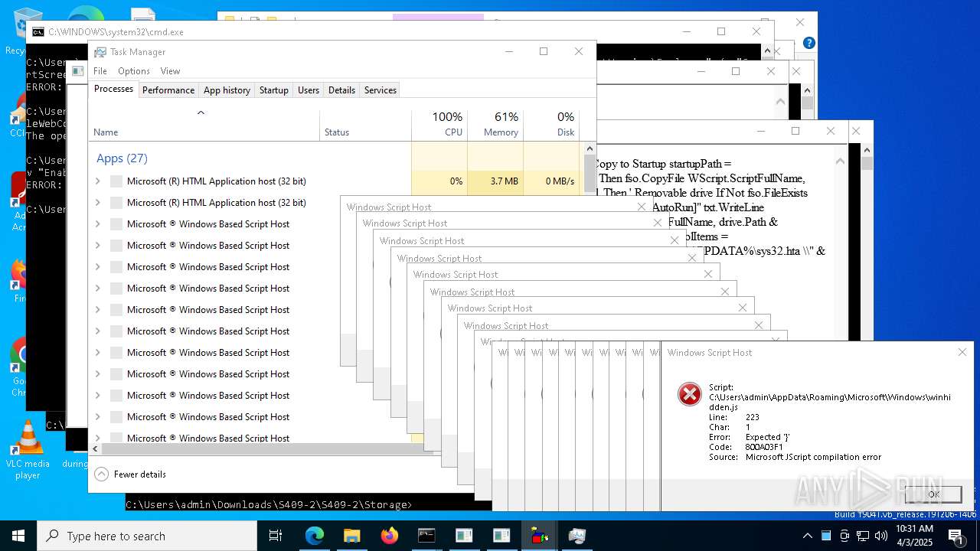Click the Task Manager vertical scrollbar
Screen dimensions: 980x551
(590, 172)
